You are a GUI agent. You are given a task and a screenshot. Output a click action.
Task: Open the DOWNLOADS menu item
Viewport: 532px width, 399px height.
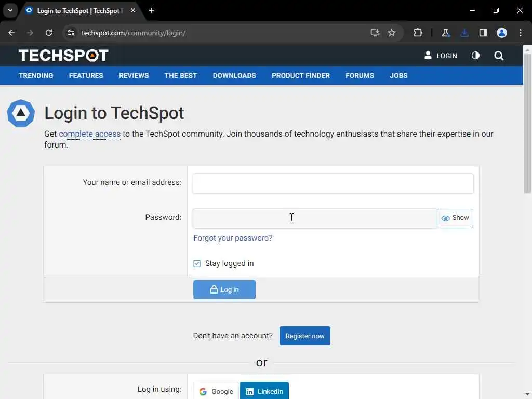point(234,76)
